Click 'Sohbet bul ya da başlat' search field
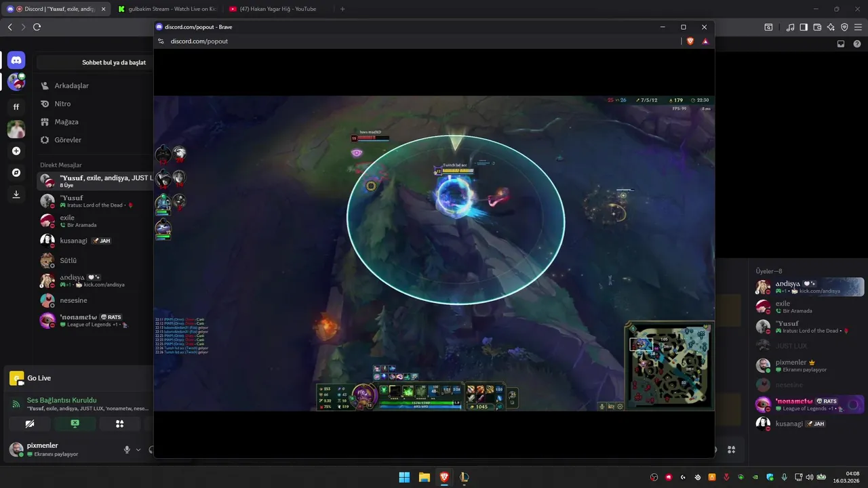The image size is (868, 488). point(95,62)
